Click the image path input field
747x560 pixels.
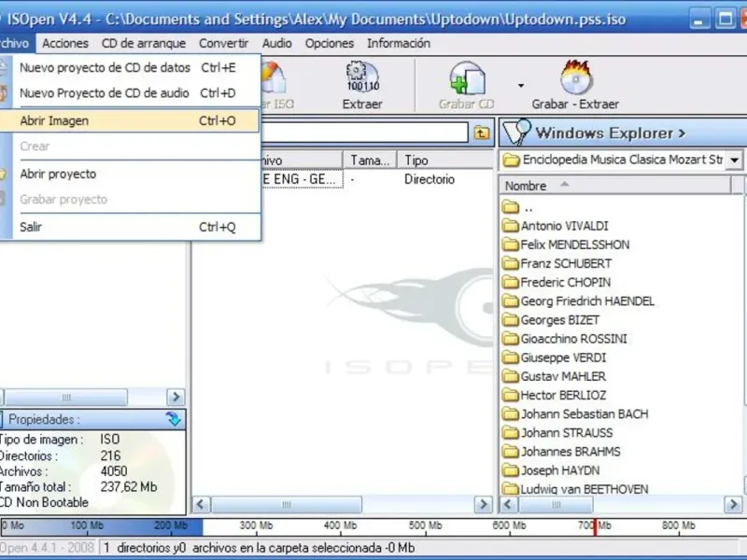(x=364, y=133)
